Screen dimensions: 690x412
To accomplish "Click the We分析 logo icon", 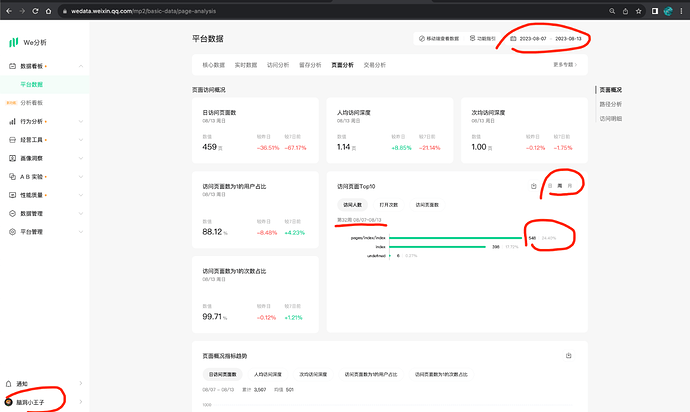I will coord(14,42).
